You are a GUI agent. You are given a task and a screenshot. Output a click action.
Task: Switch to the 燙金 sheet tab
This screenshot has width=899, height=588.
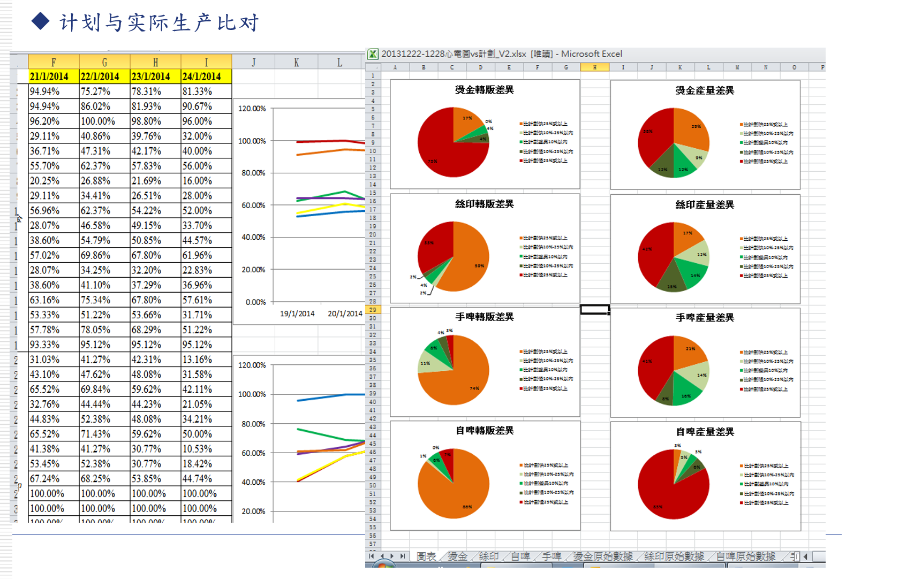457,556
